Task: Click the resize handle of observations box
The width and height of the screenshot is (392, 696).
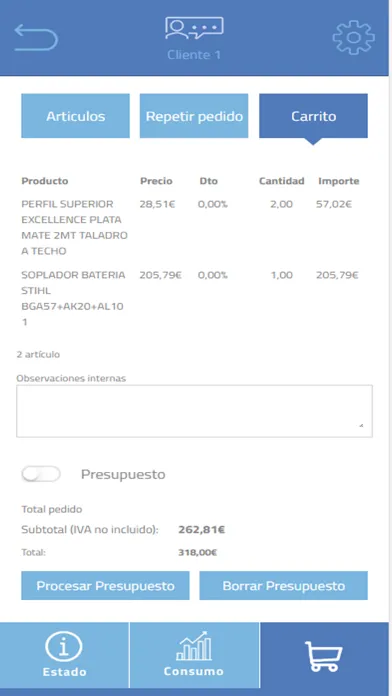Action: point(361,425)
